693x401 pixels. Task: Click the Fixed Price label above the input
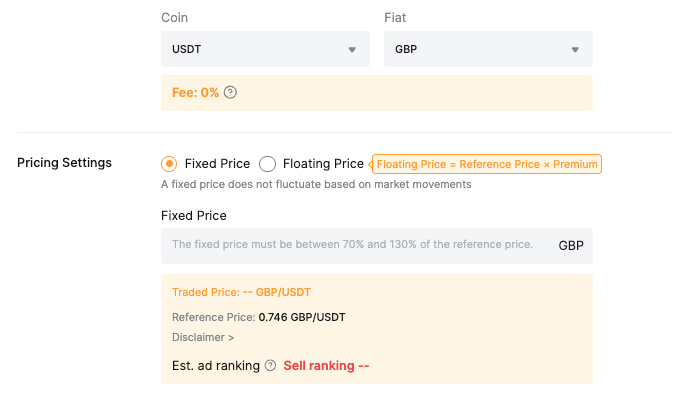coord(193,215)
